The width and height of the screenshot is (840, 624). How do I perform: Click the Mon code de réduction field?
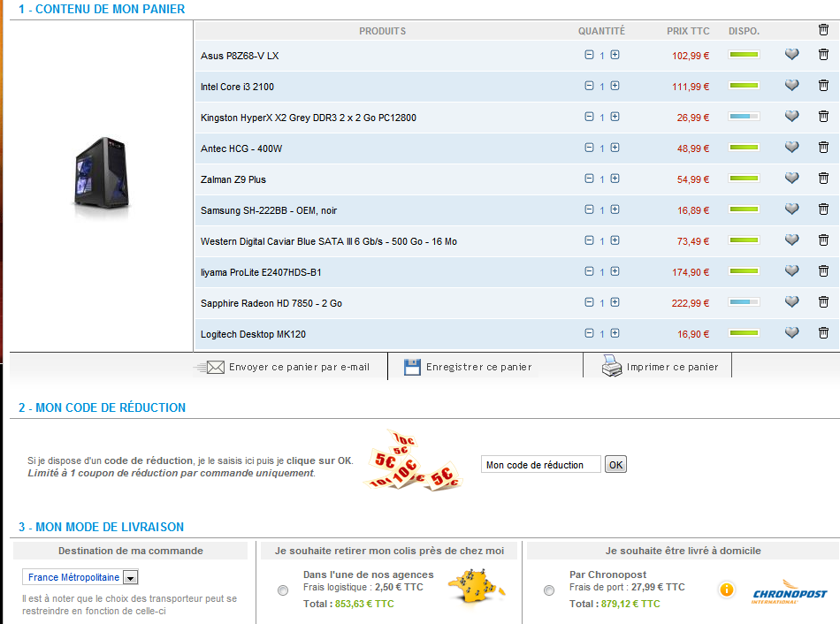click(x=540, y=465)
